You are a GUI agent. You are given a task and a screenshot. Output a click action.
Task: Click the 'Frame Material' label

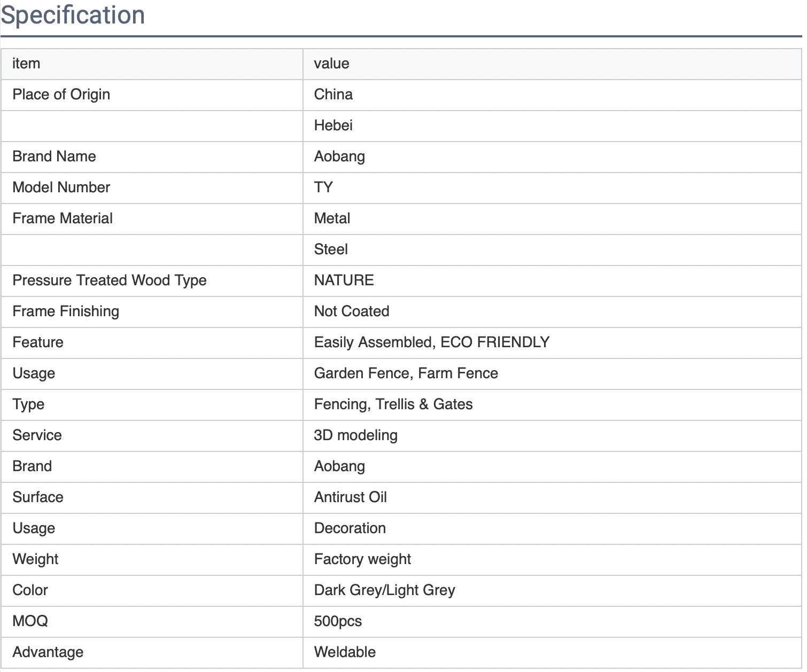pyautogui.click(x=63, y=218)
